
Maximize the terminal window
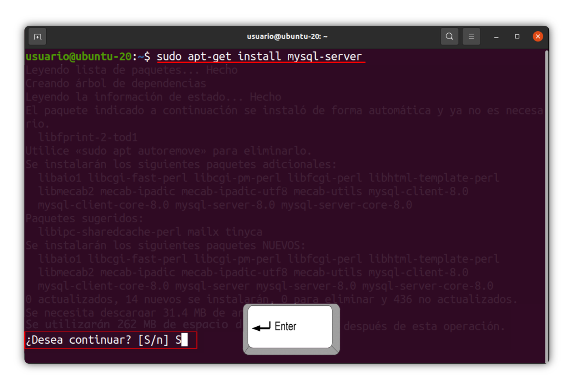click(x=517, y=37)
